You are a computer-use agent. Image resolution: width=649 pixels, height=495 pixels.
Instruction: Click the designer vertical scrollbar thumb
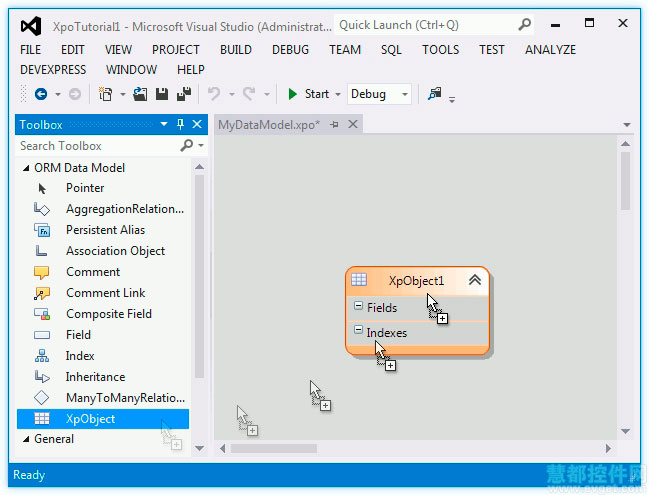625,181
